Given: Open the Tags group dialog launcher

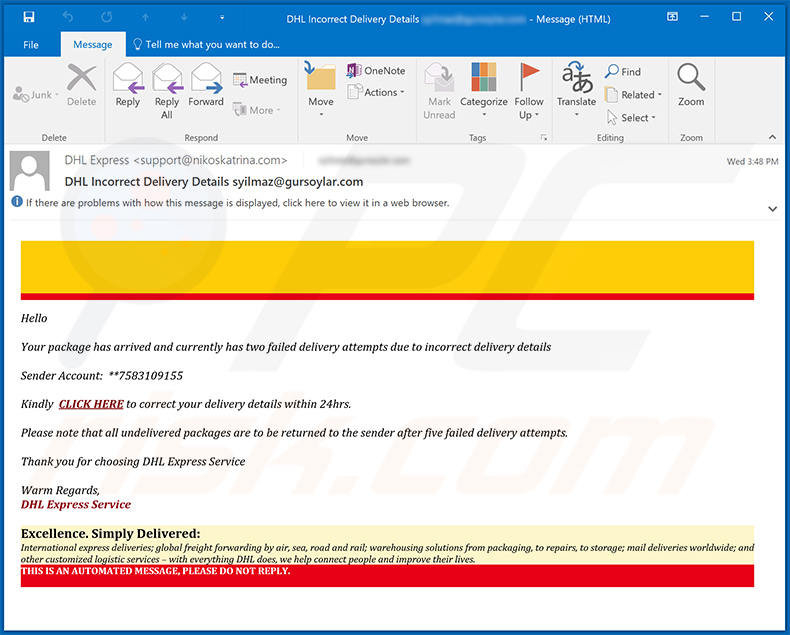Looking at the screenshot, I should (544, 138).
